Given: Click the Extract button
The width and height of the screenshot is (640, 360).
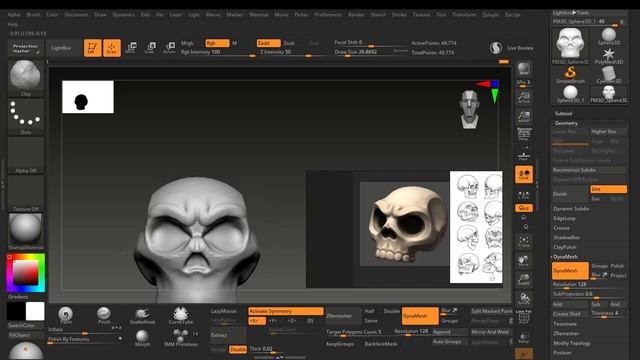Looking at the screenshot, I should 228,335.
